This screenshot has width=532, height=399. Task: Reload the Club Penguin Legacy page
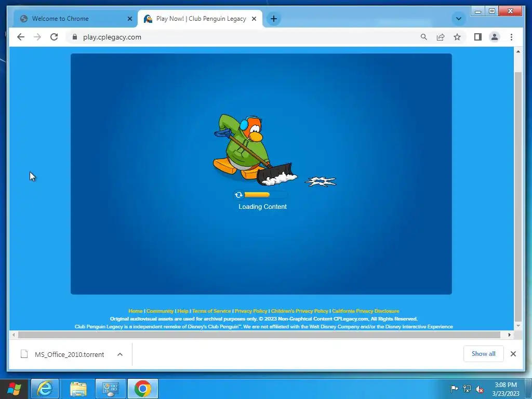(54, 37)
